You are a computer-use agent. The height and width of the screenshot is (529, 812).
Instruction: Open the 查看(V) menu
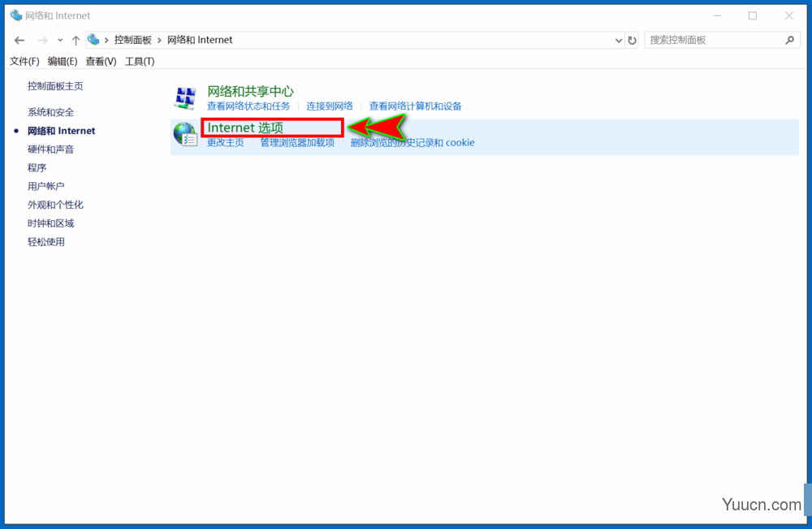101,61
